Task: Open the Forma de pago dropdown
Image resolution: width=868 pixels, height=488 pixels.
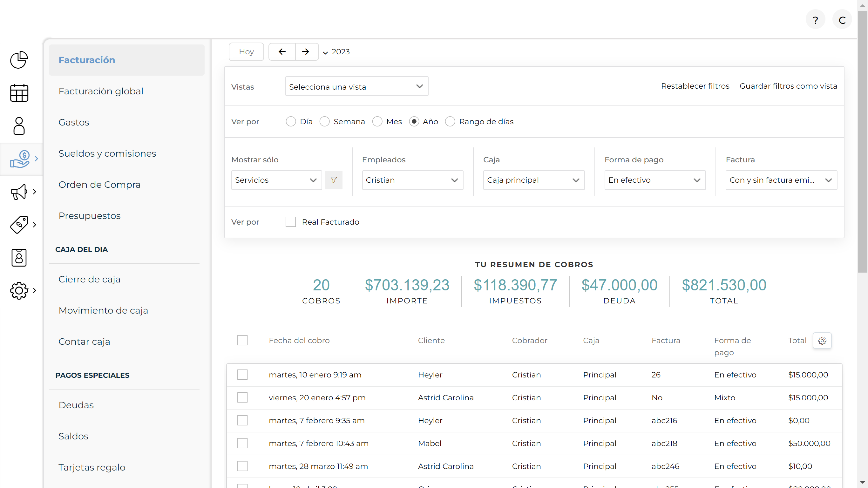Action: (655, 180)
